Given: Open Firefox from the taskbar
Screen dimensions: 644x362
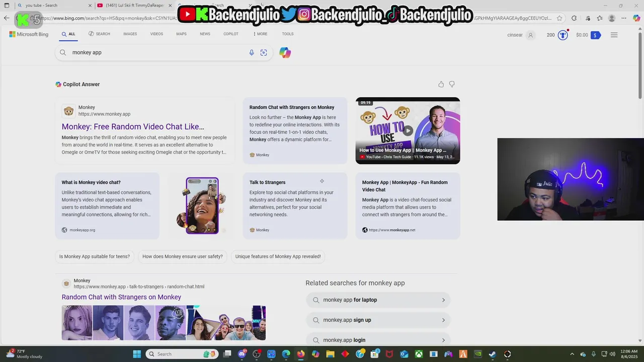Looking at the screenshot, I should tap(300, 354).
